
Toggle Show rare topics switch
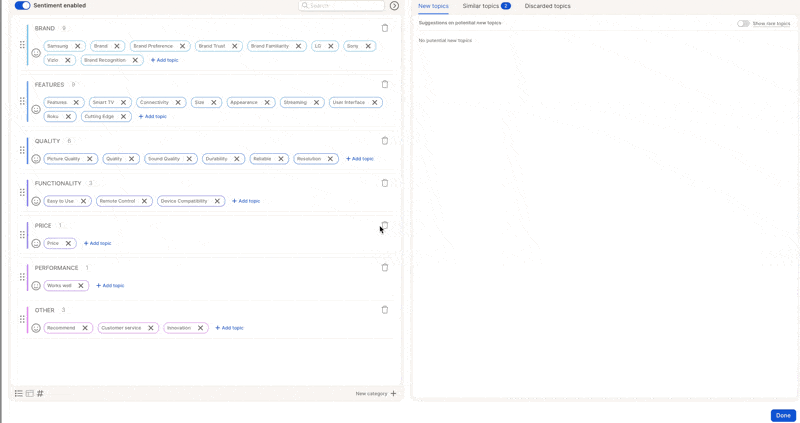(743, 23)
